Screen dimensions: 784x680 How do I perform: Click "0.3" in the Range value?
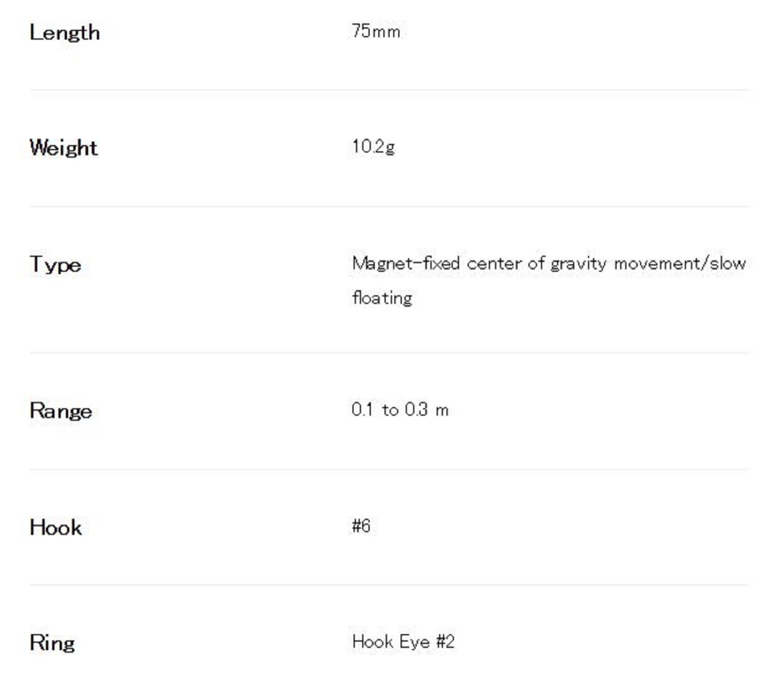coord(416,410)
